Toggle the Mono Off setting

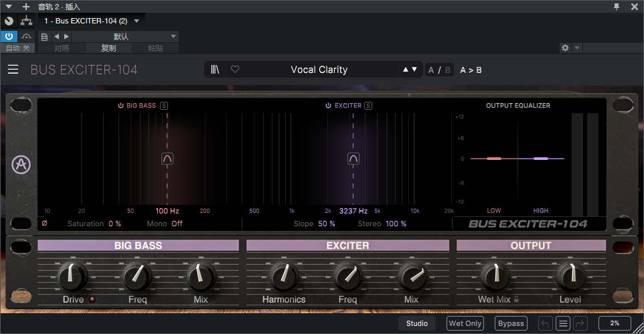click(177, 224)
